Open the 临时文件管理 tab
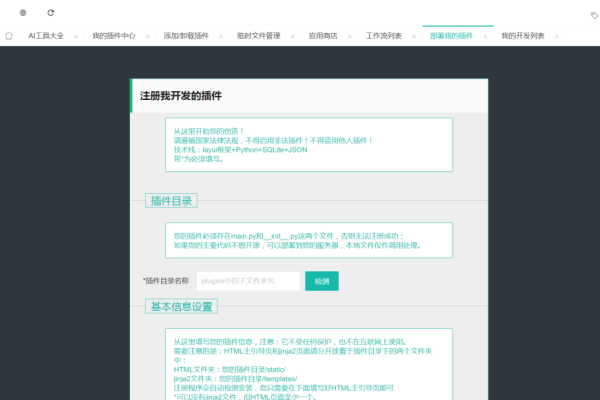This screenshot has height=400, width=600. [258, 35]
